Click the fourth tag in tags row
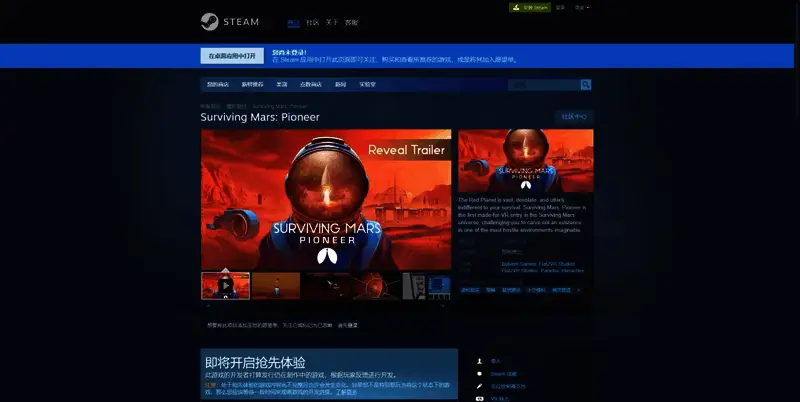The height and width of the screenshot is (402, 800). 536,290
